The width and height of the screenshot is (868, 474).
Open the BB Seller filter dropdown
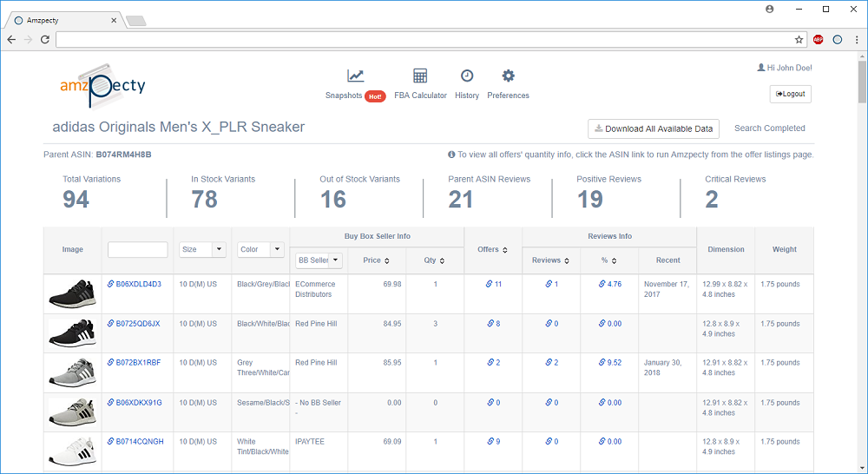(x=319, y=260)
